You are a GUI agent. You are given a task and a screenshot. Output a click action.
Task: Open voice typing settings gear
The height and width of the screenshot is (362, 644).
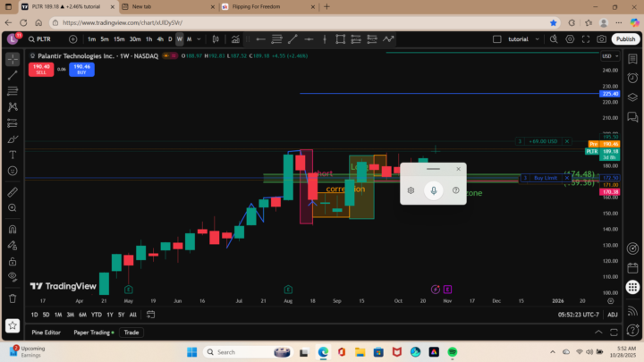(x=411, y=190)
